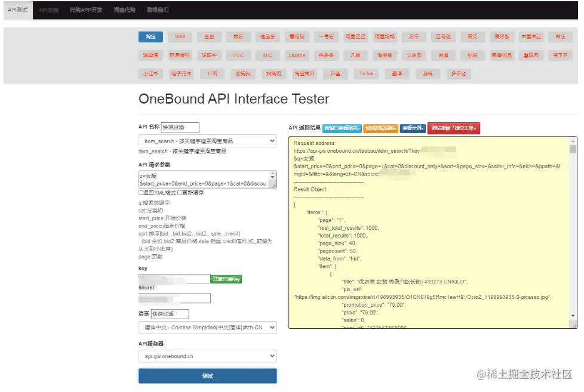Image resolution: width=584 pixels, height=392 pixels.
Task: Select the 一号店 platform button
Action: point(326,36)
